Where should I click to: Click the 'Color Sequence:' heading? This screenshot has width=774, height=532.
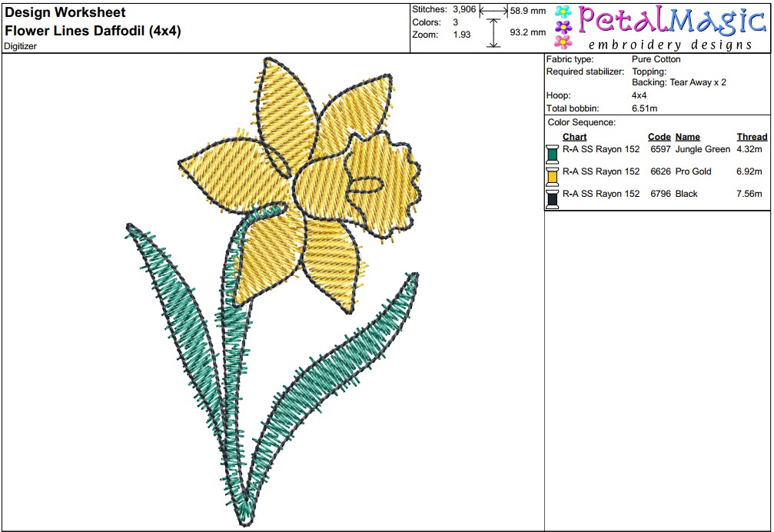pyautogui.click(x=582, y=122)
